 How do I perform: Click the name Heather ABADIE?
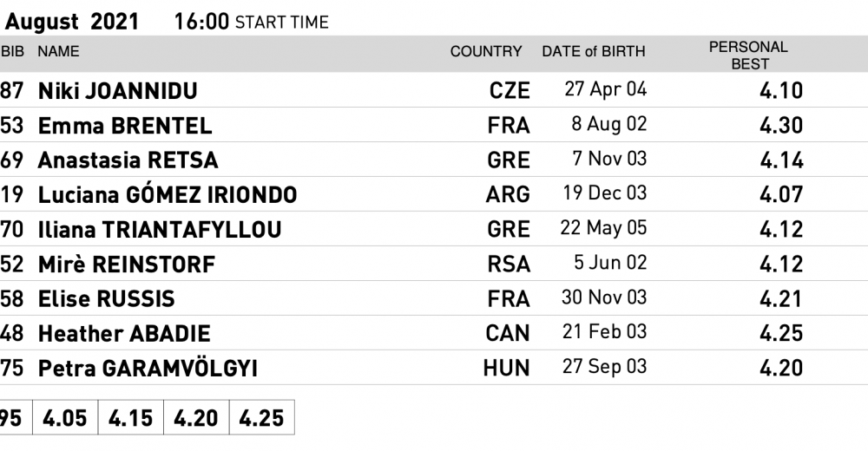(124, 334)
